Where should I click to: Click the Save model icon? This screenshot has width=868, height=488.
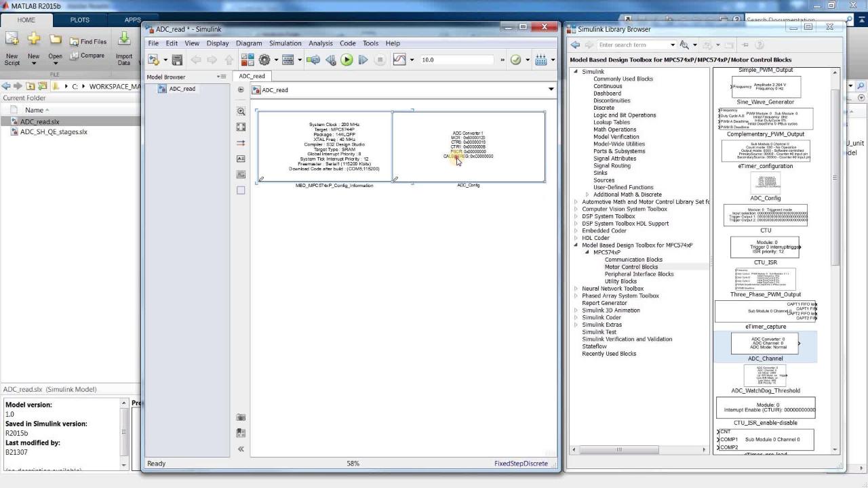pos(177,60)
